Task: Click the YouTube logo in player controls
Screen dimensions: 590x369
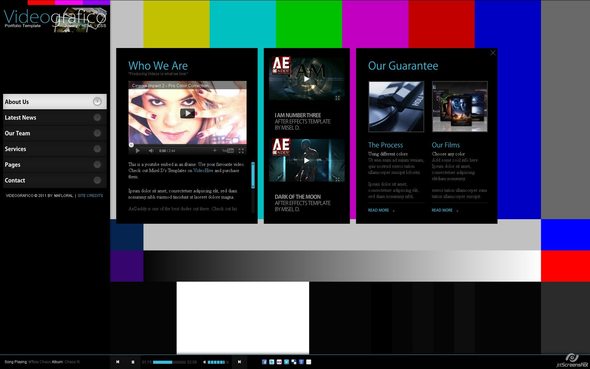Action: coord(228,151)
